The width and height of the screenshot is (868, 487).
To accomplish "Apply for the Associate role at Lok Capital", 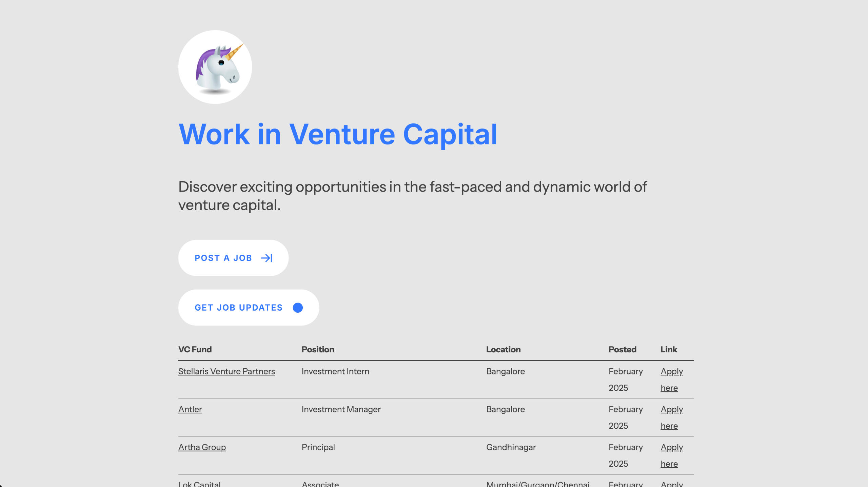I will pos(672,484).
